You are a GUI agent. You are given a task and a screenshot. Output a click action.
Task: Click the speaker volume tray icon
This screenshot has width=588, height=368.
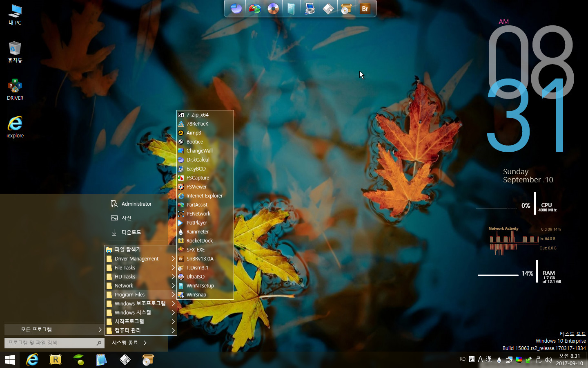tap(548, 360)
